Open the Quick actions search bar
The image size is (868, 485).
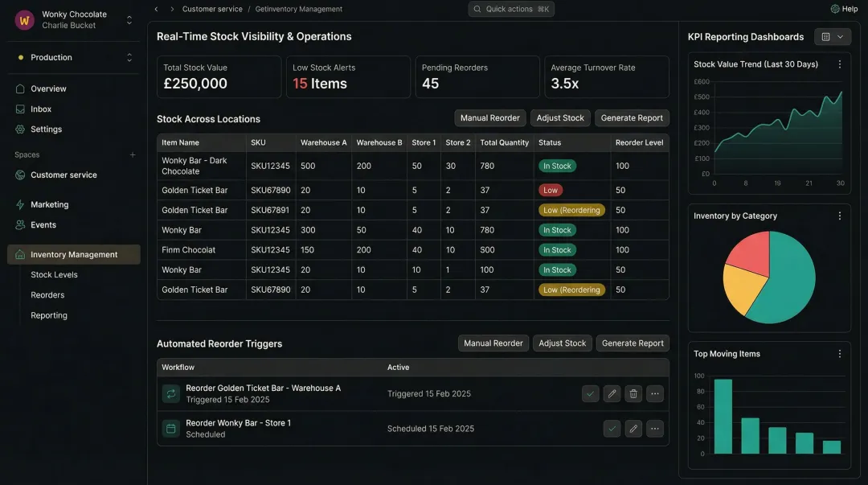tap(511, 9)
